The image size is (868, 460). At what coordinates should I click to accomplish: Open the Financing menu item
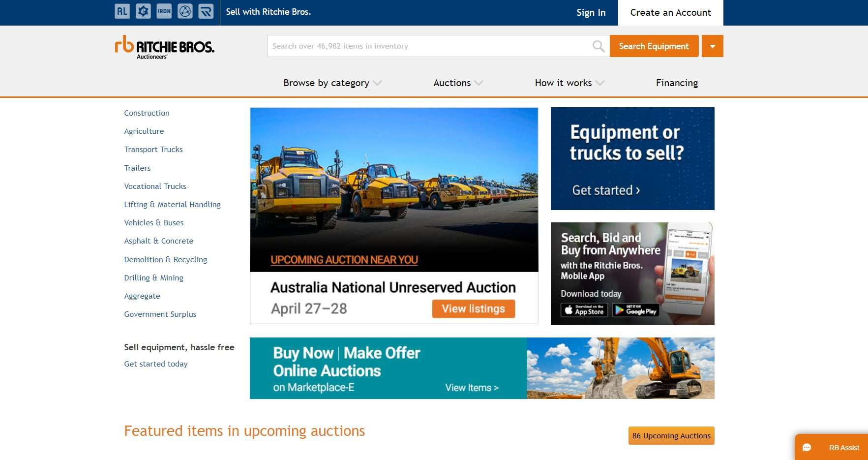pyautogui.click(x=677, y=83)
